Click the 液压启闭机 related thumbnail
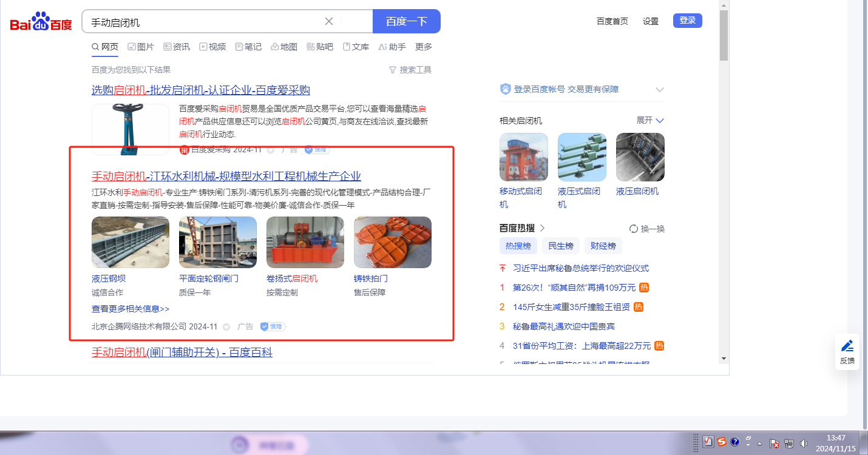Image resolution: width=868 pixels, height=455 pixels. click(640, 157)
